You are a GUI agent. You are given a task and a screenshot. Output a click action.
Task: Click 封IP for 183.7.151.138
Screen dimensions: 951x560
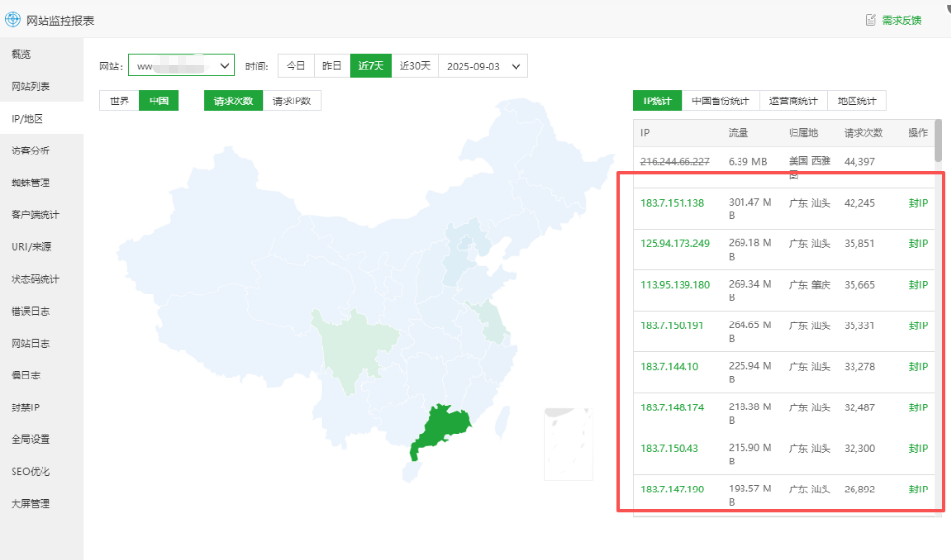917,203
